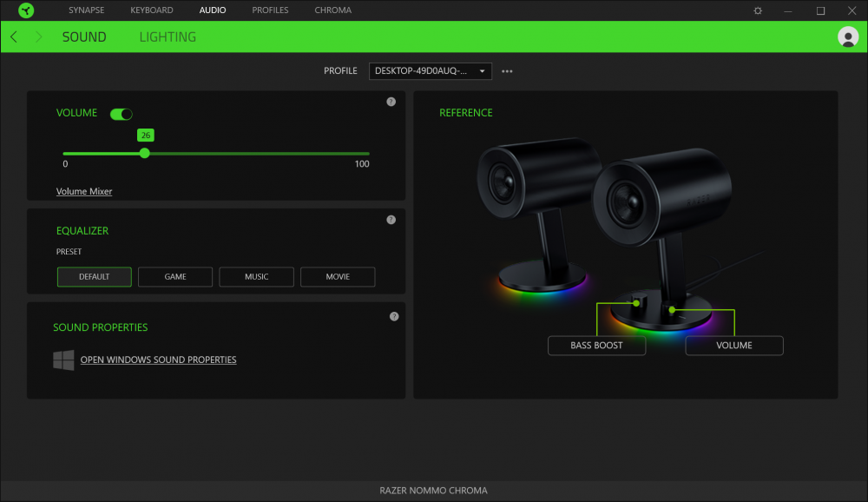Show help for Sound Properties panel

coord(394,316)
